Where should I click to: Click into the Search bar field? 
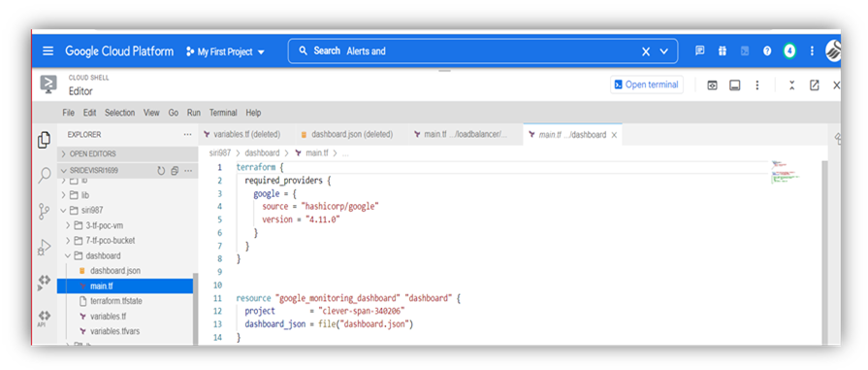(x=483, y=51)
